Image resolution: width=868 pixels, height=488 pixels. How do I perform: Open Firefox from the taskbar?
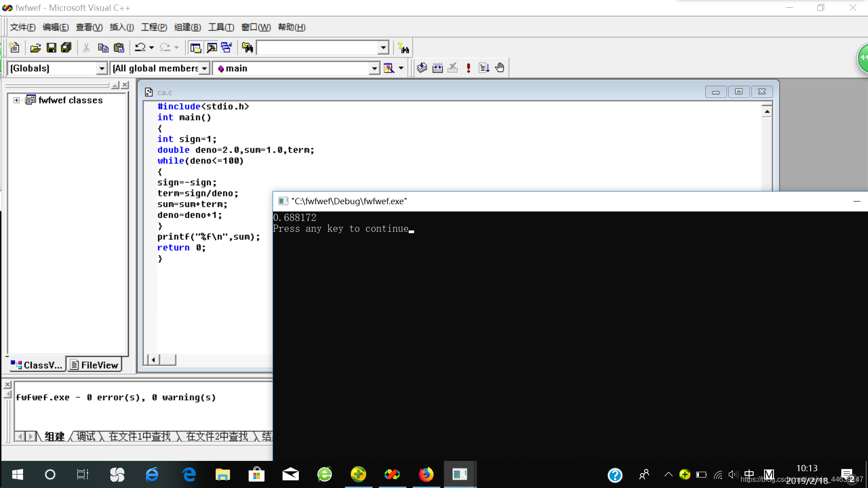coord(426,474)
